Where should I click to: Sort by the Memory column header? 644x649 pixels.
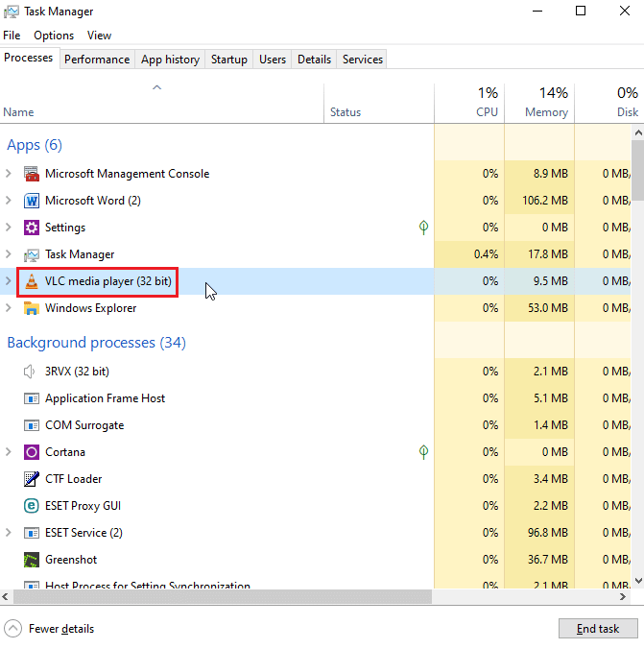coord(539,104)
